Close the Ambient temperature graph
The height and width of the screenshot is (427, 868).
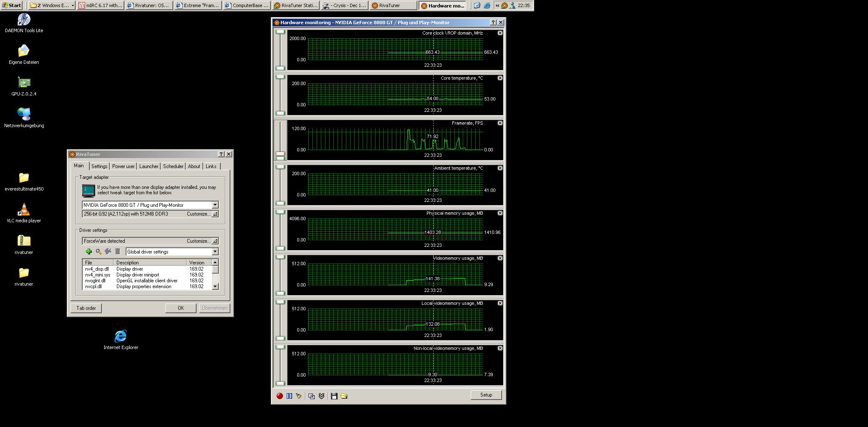(500, 168)
